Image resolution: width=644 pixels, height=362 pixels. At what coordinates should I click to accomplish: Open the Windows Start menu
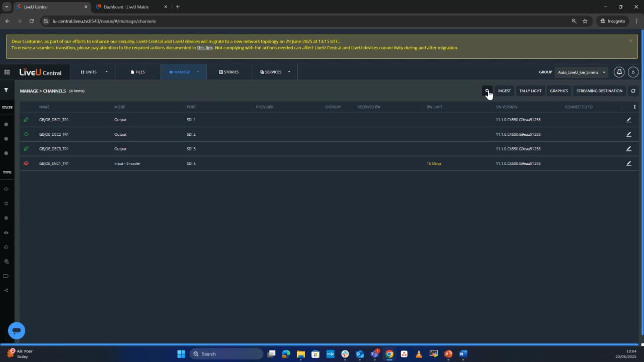click(x=181, y=354)
